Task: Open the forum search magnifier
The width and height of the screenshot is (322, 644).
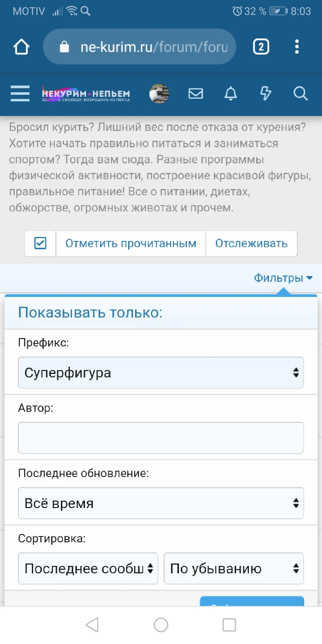Action: tap(300, 94)
